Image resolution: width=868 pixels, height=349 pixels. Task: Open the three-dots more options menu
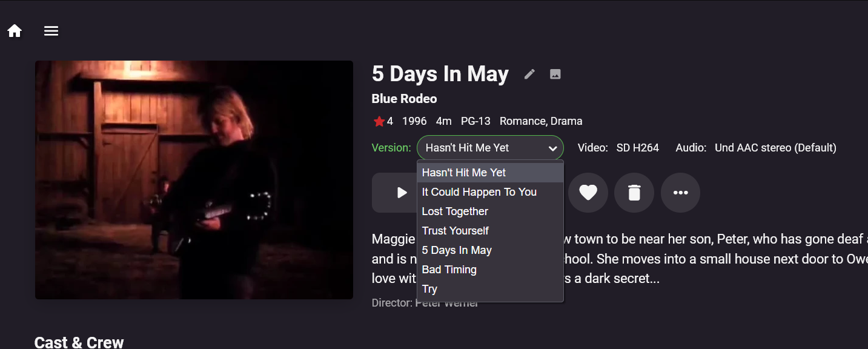[680, 193]
